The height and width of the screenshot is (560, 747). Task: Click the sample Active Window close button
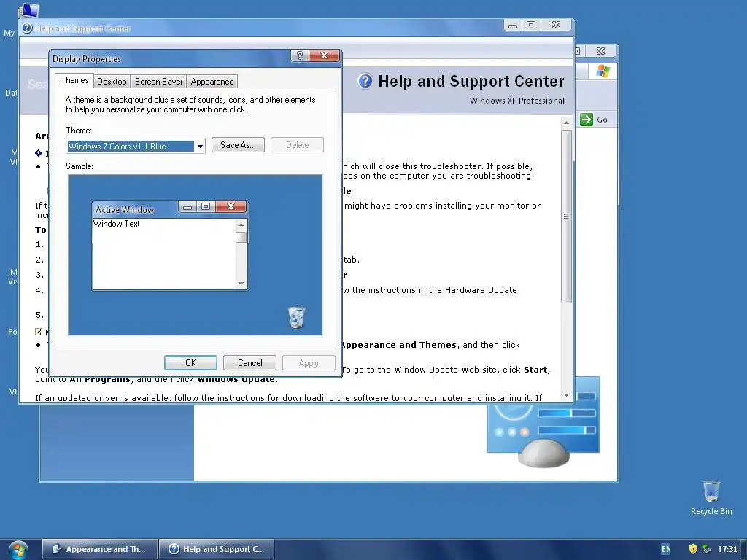[x=231, y=206]
